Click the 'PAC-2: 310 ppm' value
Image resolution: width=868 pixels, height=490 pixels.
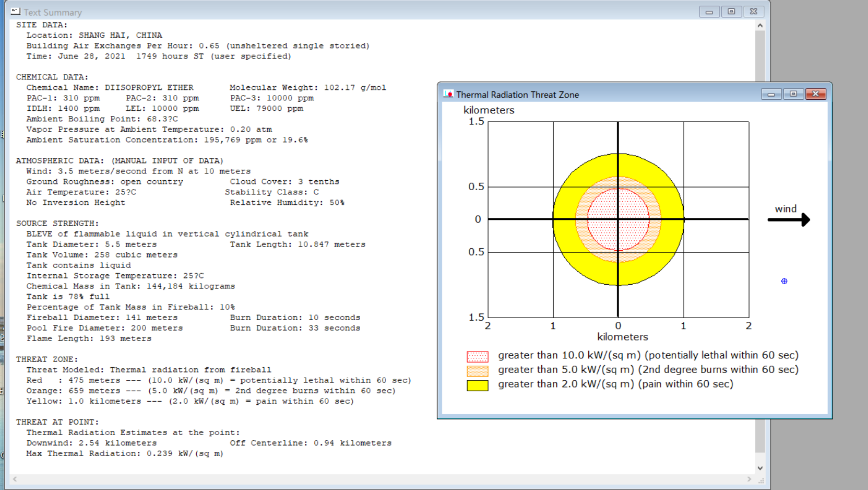click(x=162, y=98)
